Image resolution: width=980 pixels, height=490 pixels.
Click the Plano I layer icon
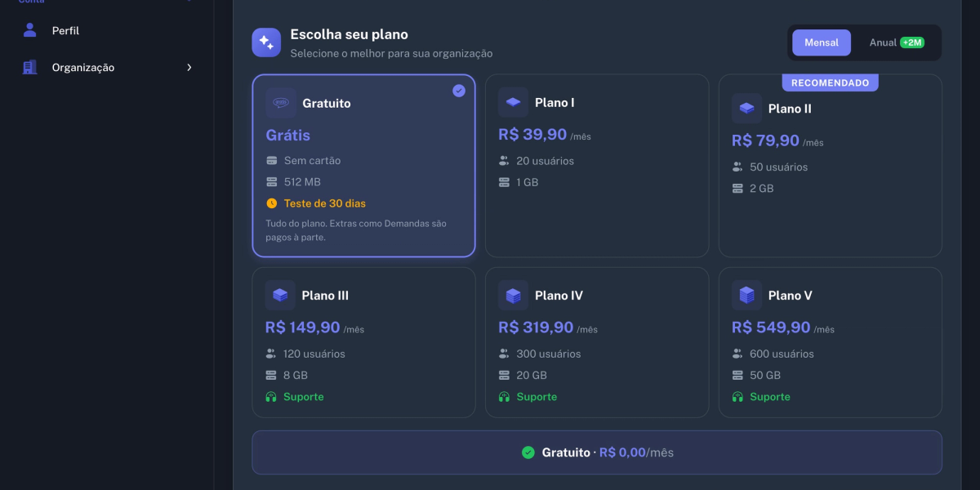pos(514,102)
